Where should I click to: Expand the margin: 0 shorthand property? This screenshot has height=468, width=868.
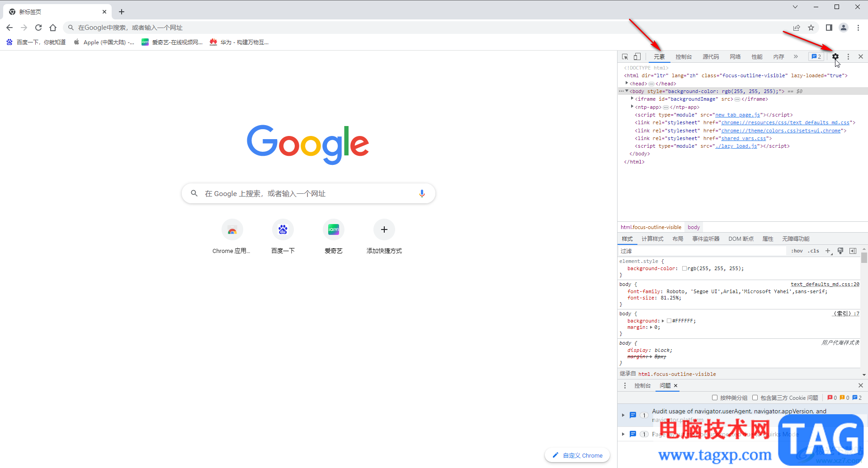point(651,328)
